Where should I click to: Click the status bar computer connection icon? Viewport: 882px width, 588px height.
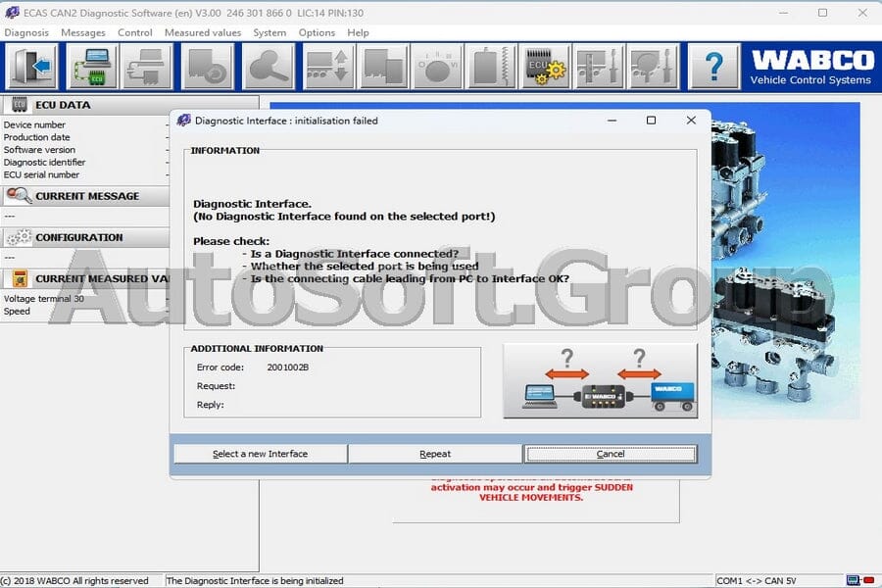pos(853,580)
